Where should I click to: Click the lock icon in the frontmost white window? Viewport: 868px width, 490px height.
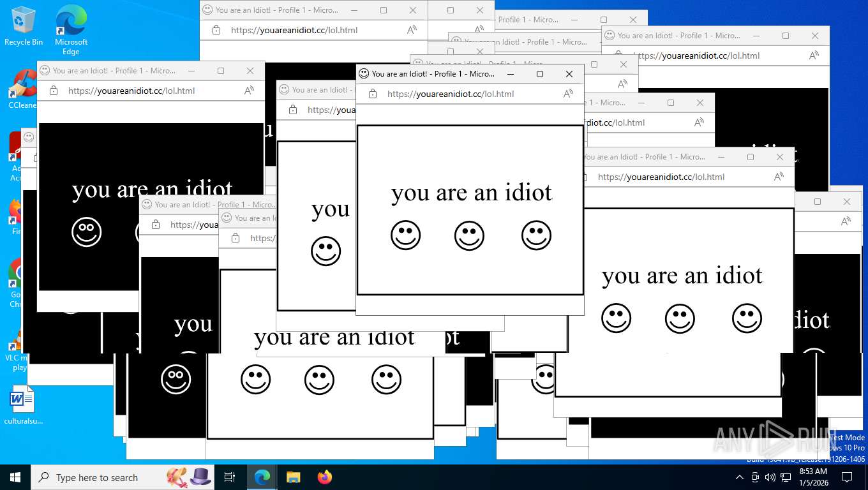click(x=372, y=94)
